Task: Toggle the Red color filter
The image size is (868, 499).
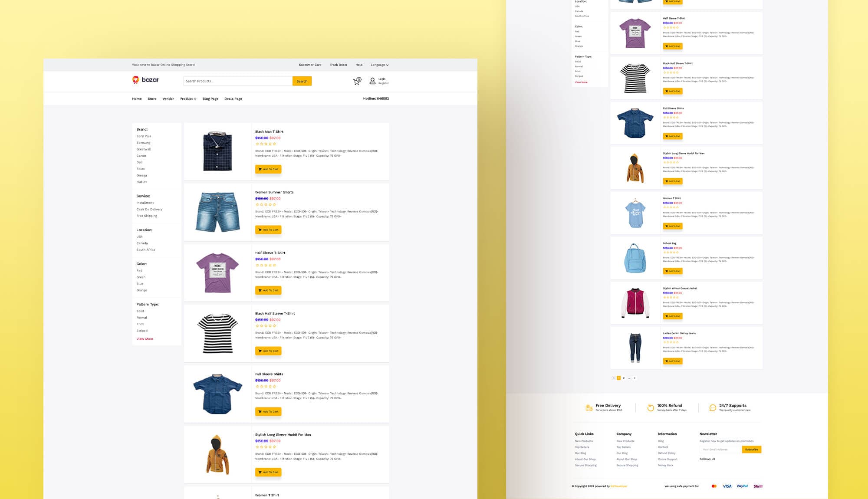Action: pos(139,270)
